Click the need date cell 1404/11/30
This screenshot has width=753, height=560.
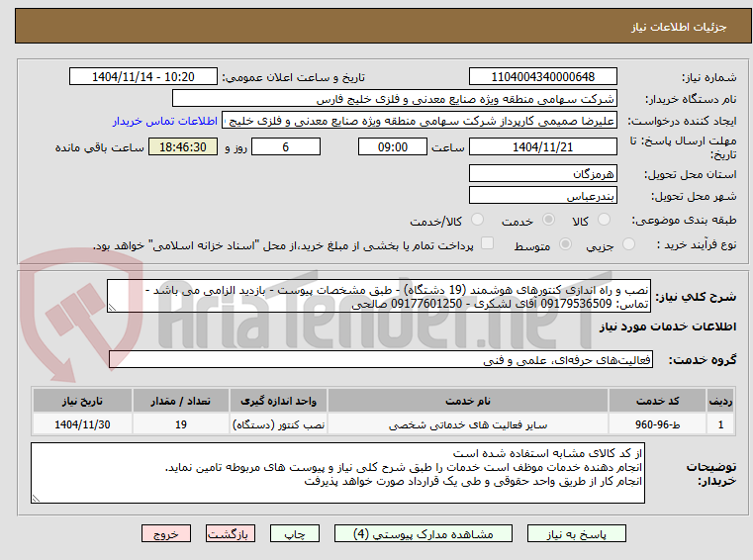[x=82, y=424]
